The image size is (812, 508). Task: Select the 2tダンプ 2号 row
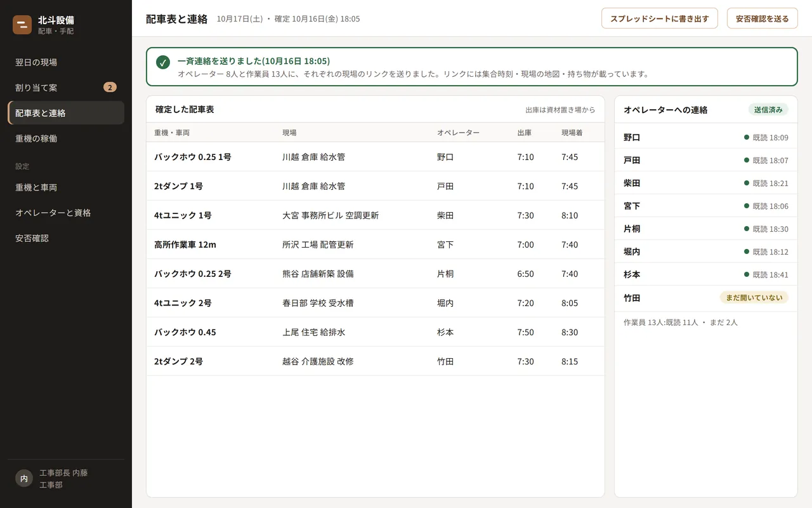[376, 361]
